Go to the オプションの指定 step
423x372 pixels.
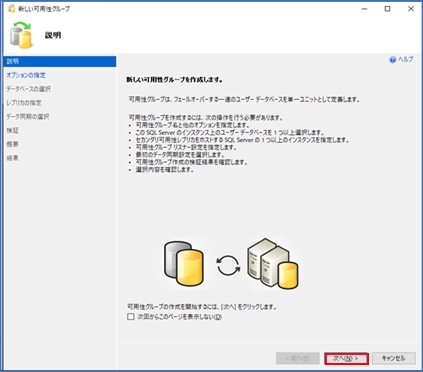(x=26, y=75)
